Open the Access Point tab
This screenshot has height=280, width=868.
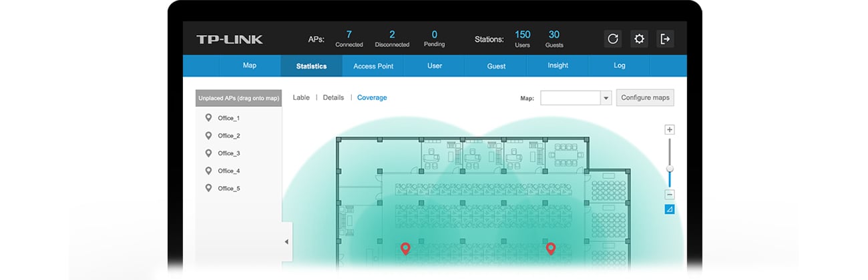coord(373,66)
